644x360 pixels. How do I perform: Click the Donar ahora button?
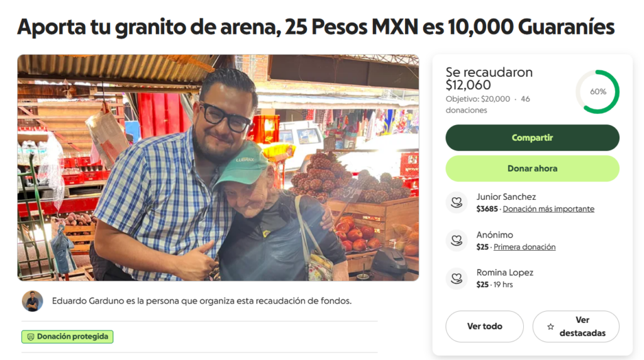pos(532,169)
